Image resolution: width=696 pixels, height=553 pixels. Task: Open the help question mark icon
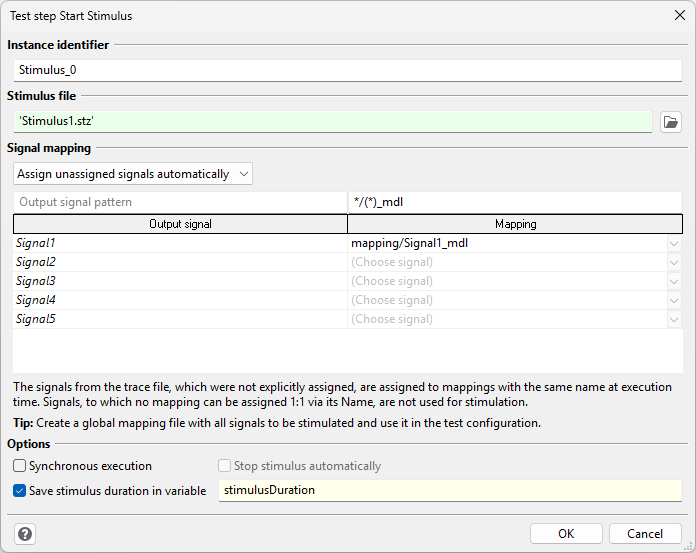(x=25, y=534)
